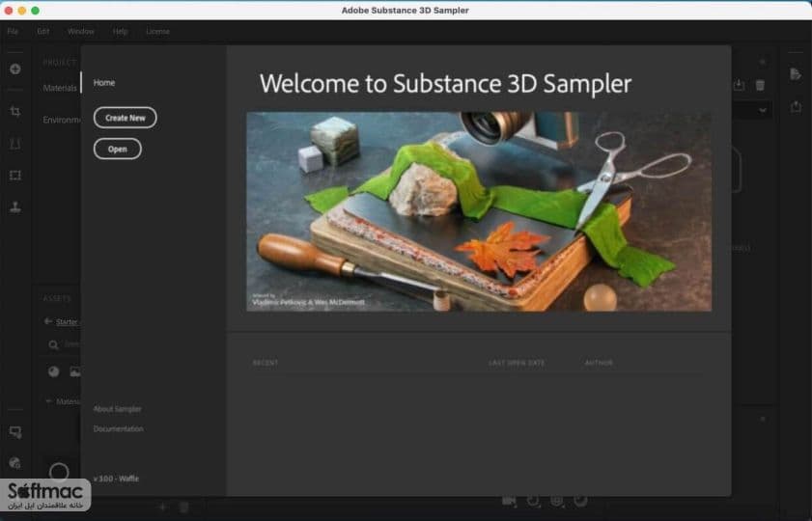Open the Help menu
This screenshot has height=521, width=812.
pos(120,32)
